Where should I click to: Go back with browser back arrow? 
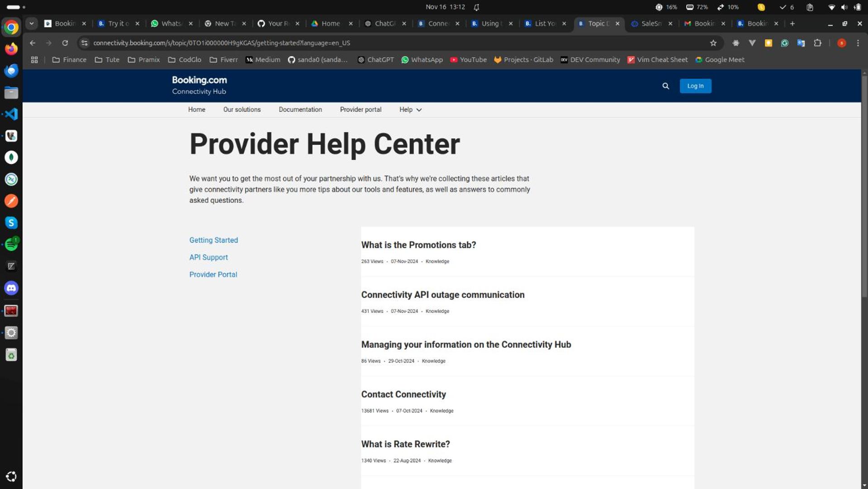pyautogui.click(x=33, y=43)
